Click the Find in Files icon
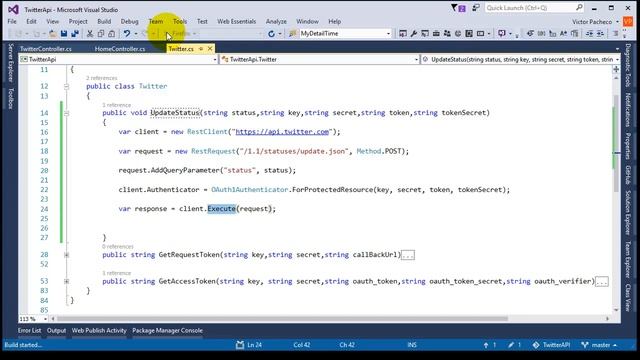 [x=292, y=34]
